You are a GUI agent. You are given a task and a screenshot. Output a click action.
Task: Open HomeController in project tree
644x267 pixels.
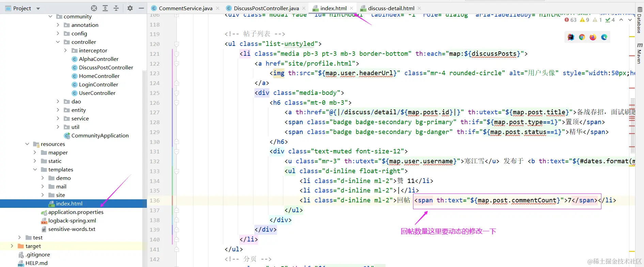(x=96, y=76)
